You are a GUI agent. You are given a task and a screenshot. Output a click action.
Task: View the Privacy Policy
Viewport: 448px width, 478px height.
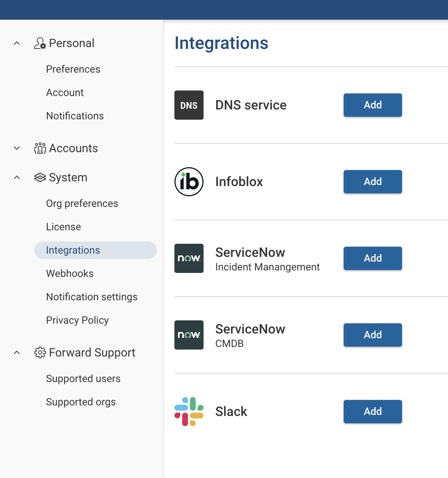77,320
